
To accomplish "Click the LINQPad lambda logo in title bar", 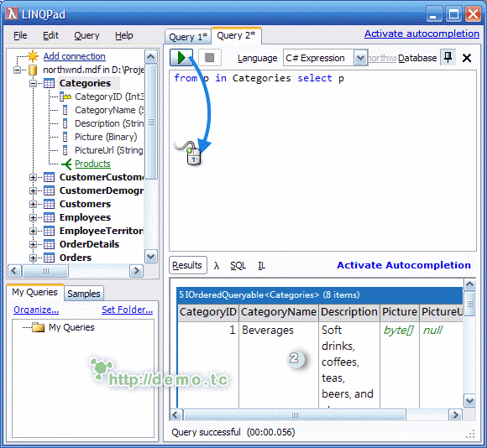I will click(x=12, y=14).
